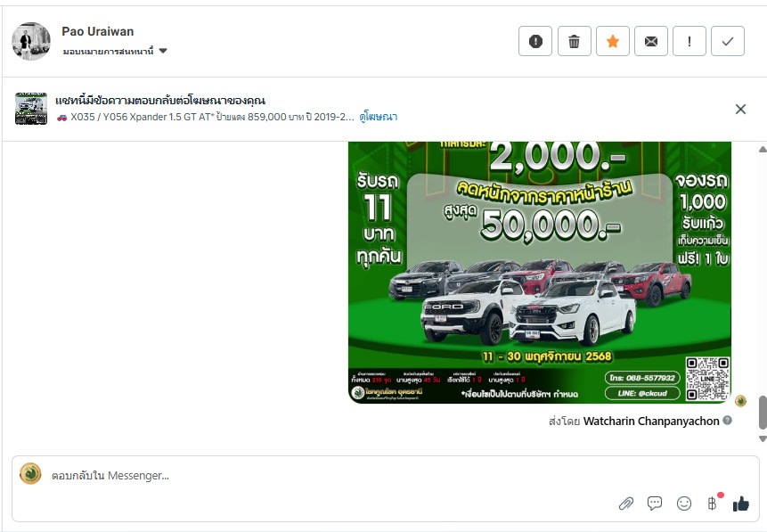The height and width of the screenshot is (532, 767).
Task: Expand the assign conversation dropdown
Action: click(115, 52)
